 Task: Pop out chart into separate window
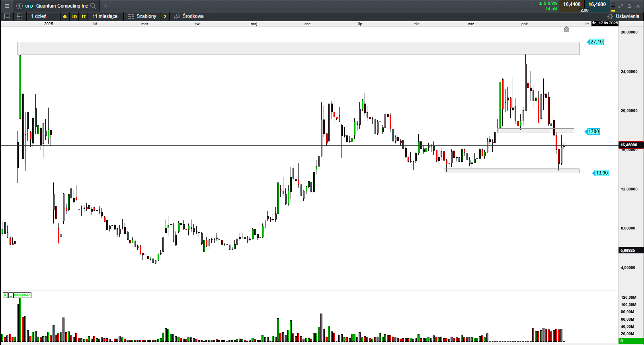click(629, 6)
